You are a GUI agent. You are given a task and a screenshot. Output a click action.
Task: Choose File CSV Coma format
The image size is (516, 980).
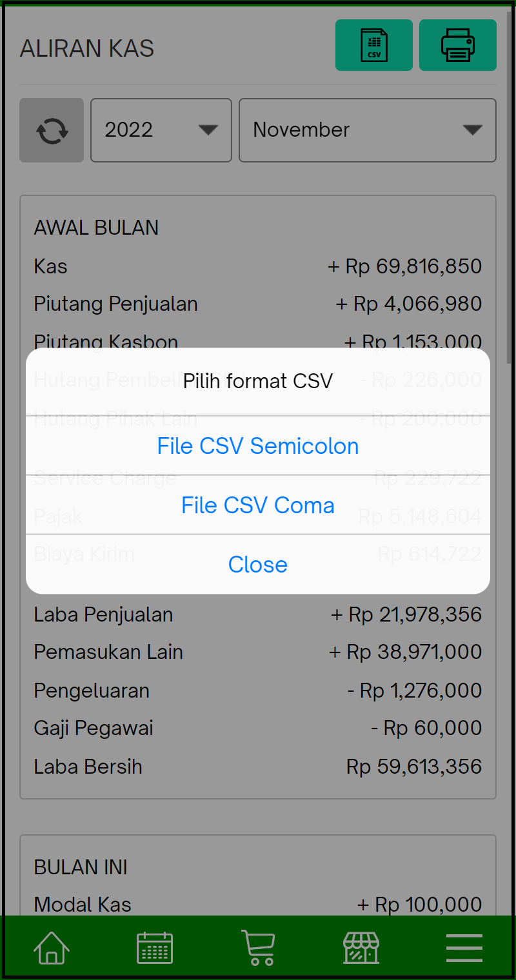[x=257, y=505]
